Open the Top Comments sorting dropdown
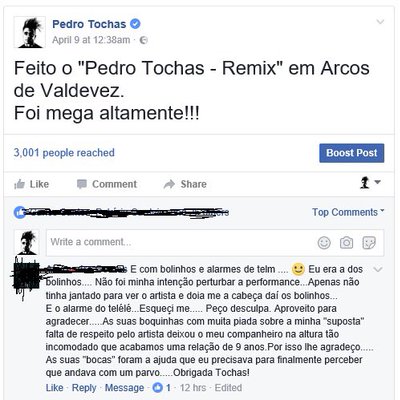The image size is (400, 400). pos(348,212)
